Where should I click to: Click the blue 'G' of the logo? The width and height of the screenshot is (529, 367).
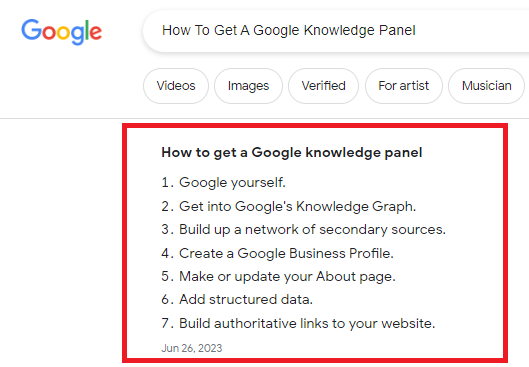click(31, 30)
